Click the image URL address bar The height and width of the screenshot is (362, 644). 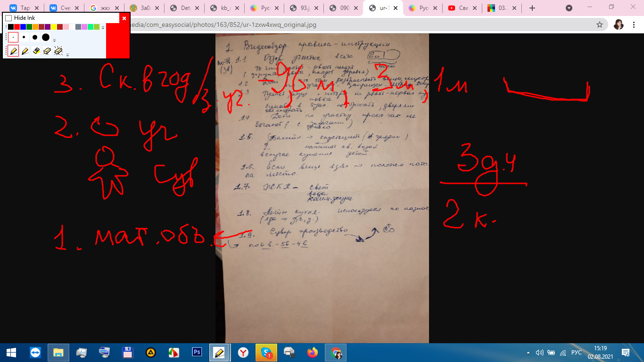coord(330,25)
